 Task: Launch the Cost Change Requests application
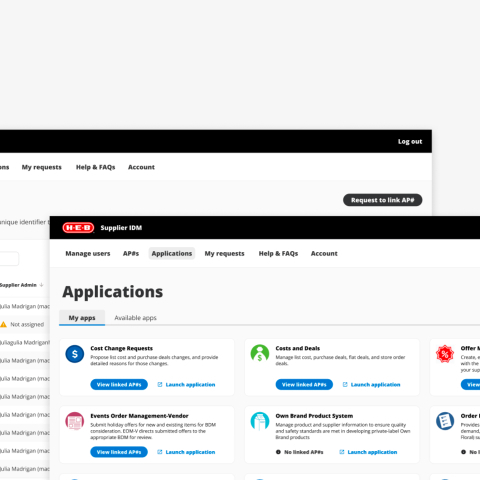pyautogui.click(x=190, y=385)
